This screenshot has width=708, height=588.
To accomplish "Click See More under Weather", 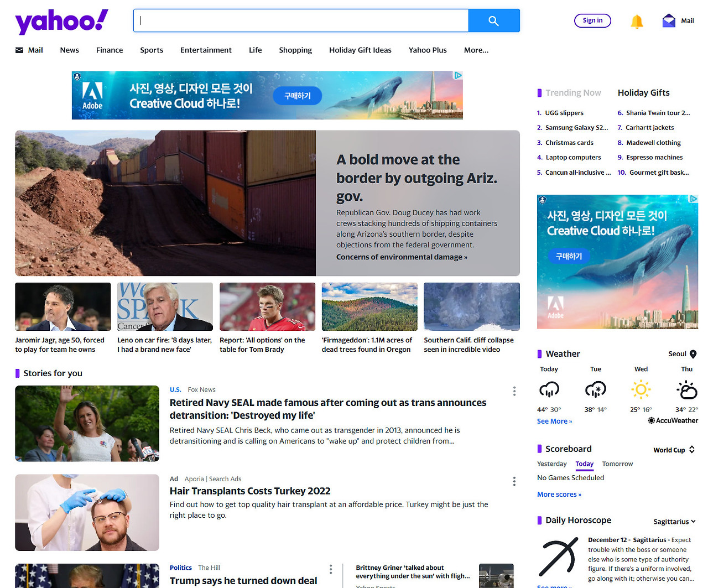I will coord(554,422).
